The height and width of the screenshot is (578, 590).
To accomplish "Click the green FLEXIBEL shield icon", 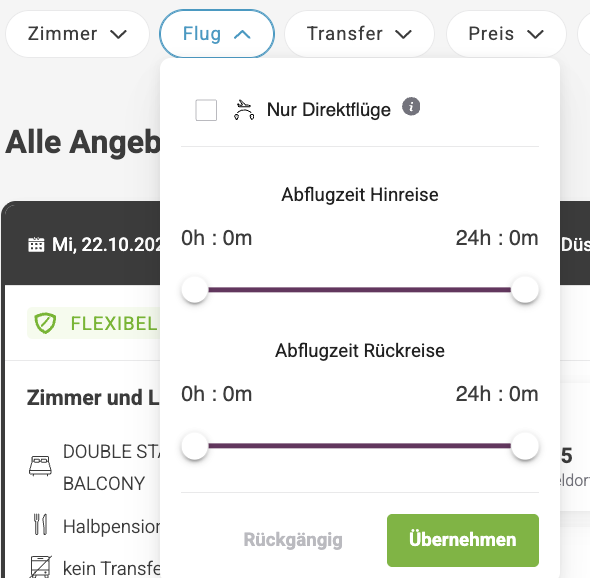I will [45, 323].
